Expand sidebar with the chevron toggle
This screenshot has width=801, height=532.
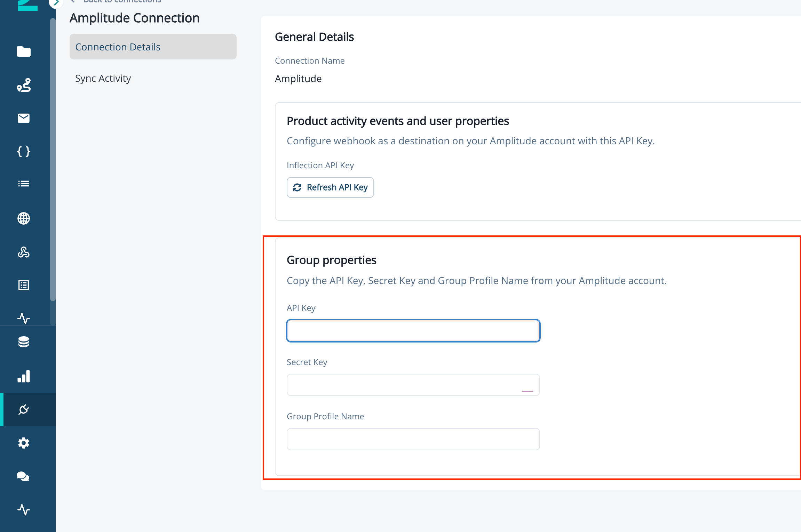(x=56, y=3)
